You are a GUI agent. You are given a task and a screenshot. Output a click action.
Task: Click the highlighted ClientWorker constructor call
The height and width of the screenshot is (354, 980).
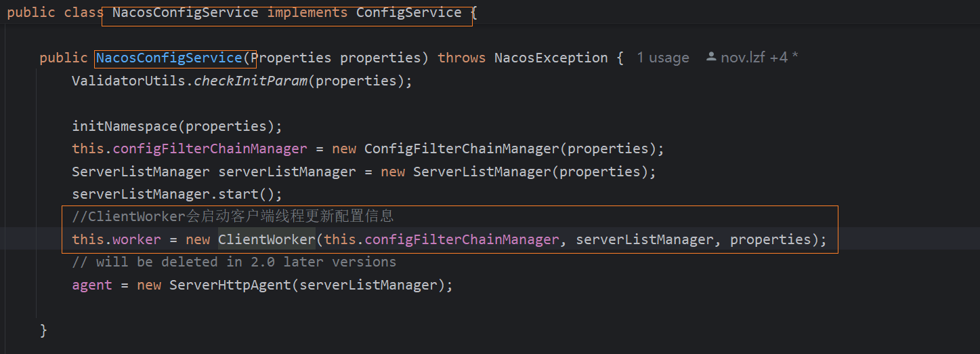tap(267, 239)
